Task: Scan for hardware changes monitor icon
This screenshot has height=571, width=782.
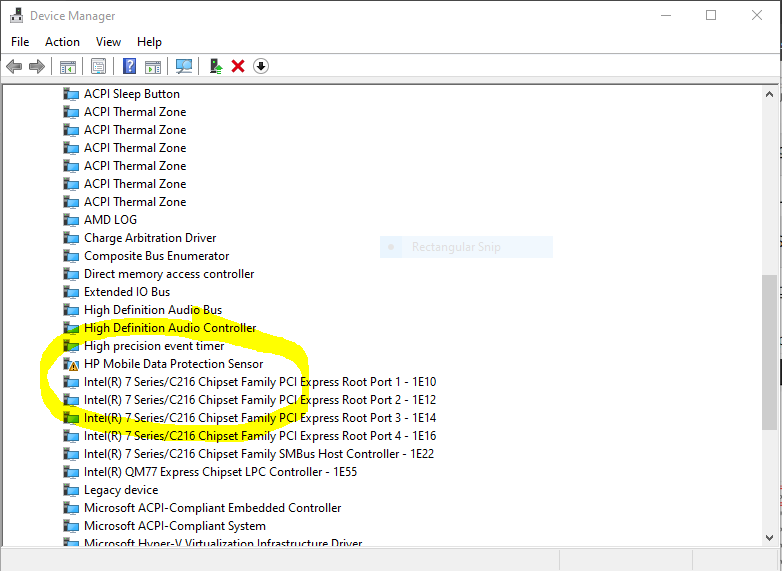Action: (184, 66)
